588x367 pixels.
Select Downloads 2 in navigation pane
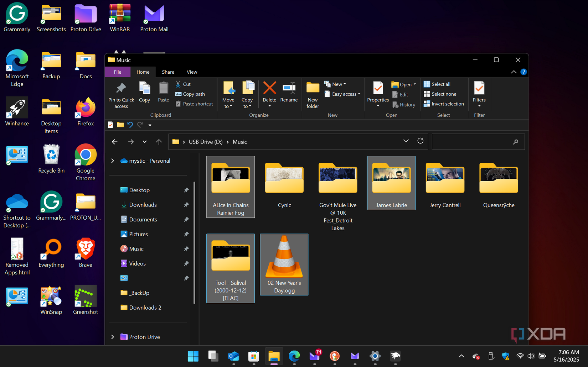145,308
